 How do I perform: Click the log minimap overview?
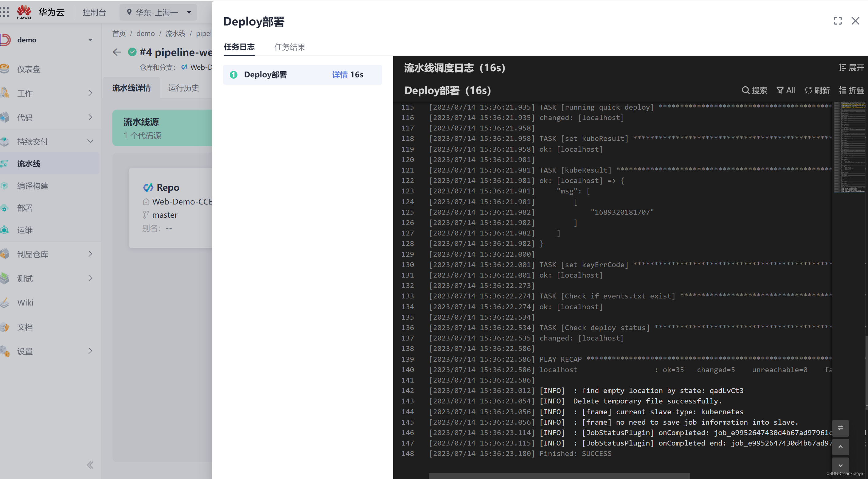coord(850,147)
